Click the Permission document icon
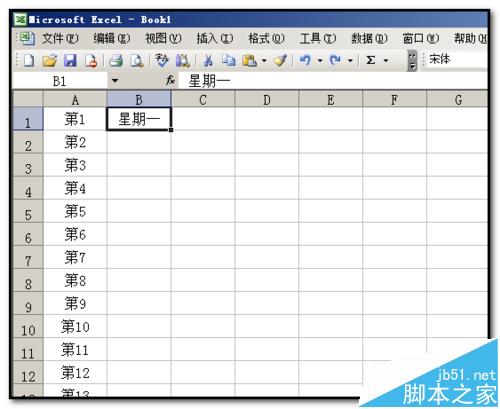The width and height of the screenshot is (500, 409). coord(91,61)
